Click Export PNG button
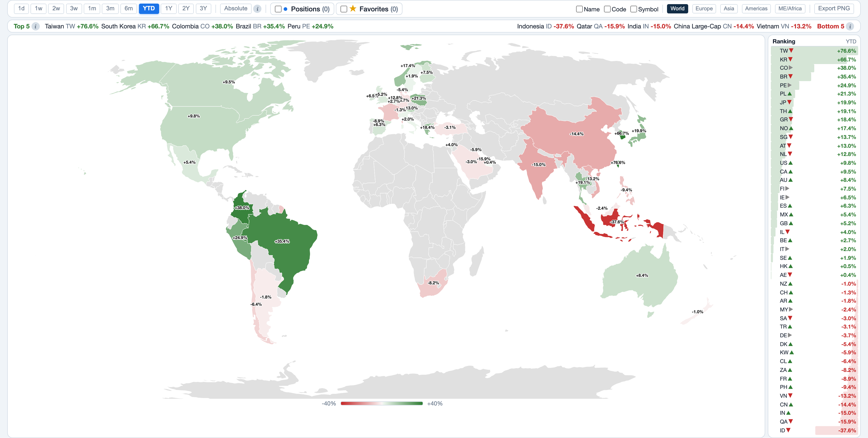Screen dimensions: 868x438 834,9
